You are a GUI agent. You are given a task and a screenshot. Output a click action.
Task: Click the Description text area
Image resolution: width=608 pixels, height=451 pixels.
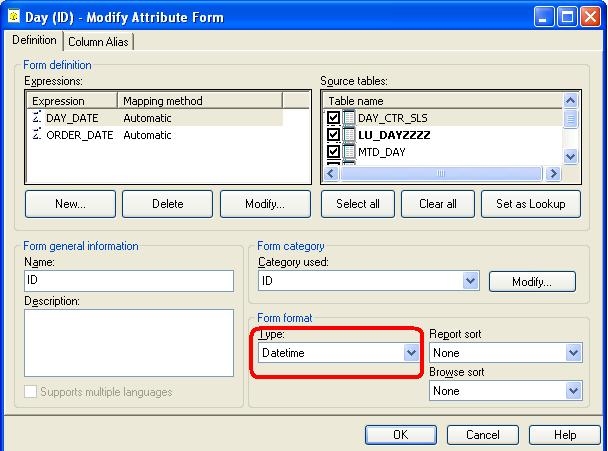pos(129,342)
